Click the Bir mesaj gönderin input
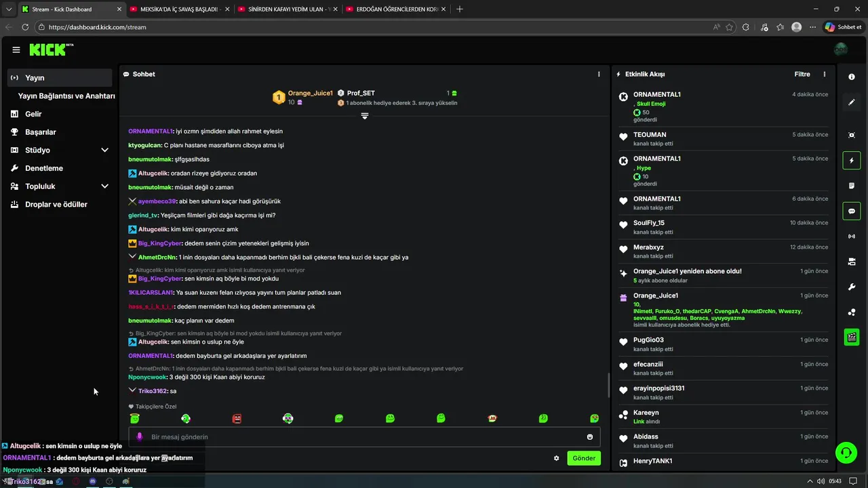 click(365, 437)
